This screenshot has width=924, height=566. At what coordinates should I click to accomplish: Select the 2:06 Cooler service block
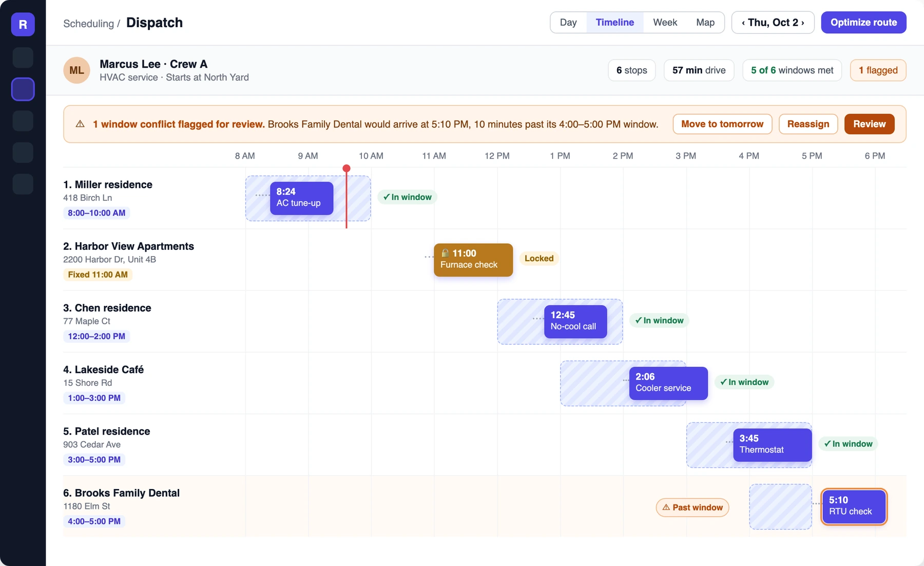point(668,383)
